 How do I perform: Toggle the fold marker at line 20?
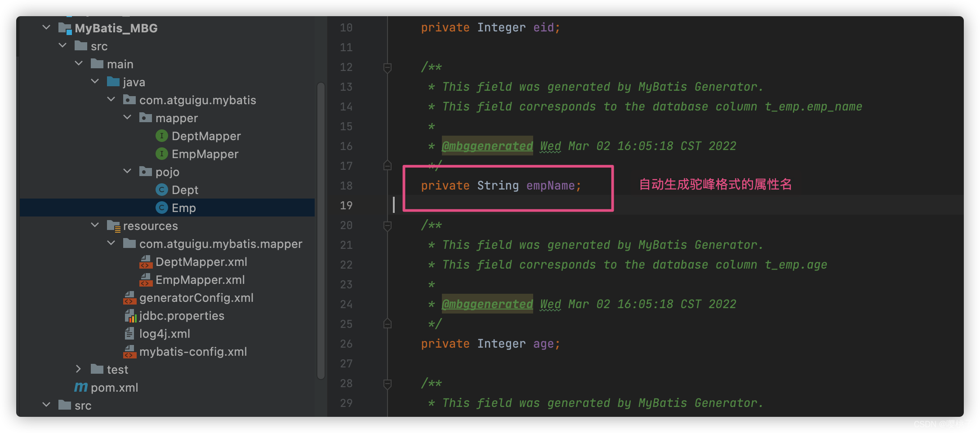click(387, 225)
